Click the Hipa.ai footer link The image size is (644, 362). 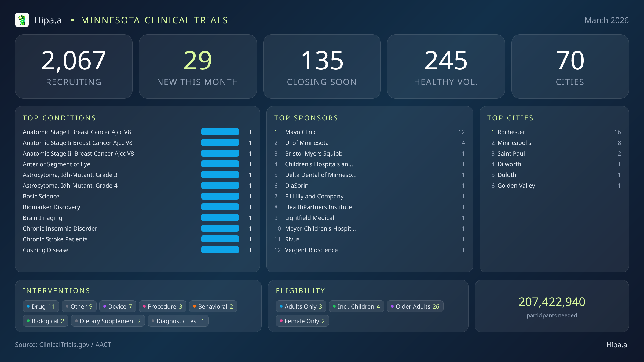point(618,345)
